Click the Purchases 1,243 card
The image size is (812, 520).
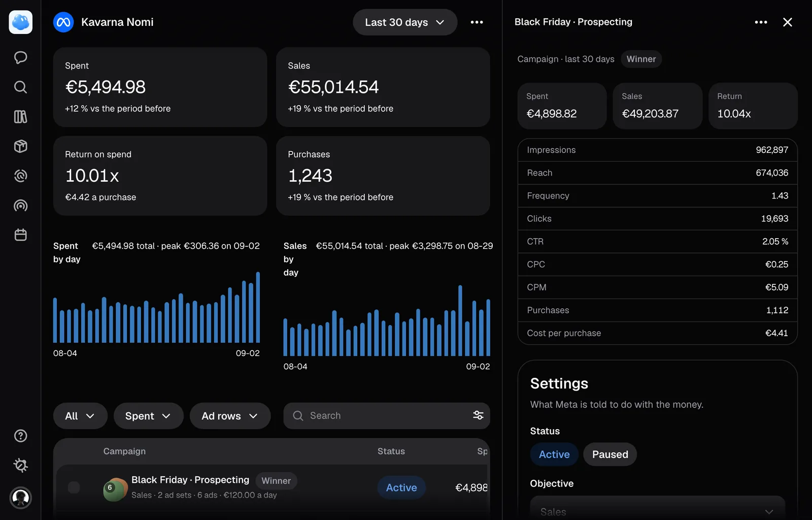click(x=383, y=176)
